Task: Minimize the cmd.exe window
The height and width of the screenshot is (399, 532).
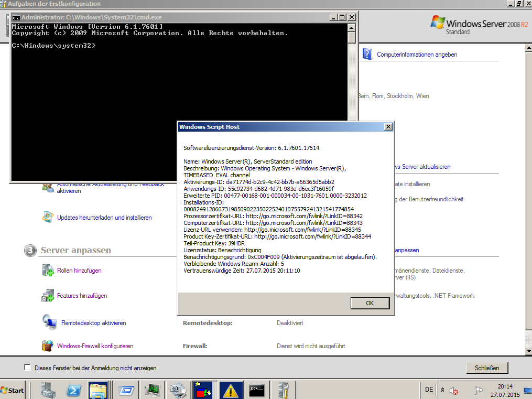Action: coord(333,17)
